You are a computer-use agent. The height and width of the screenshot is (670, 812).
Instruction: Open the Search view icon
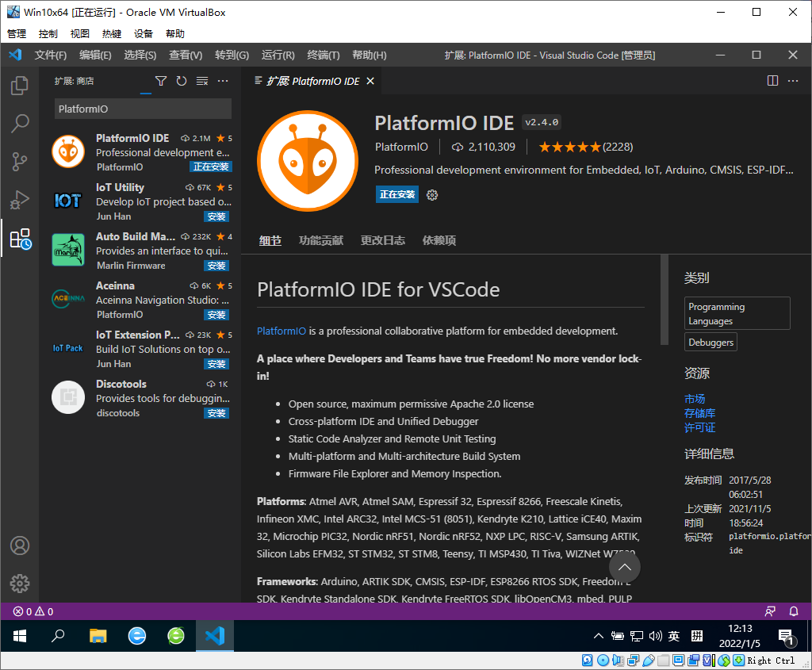[x=20, y=123]
